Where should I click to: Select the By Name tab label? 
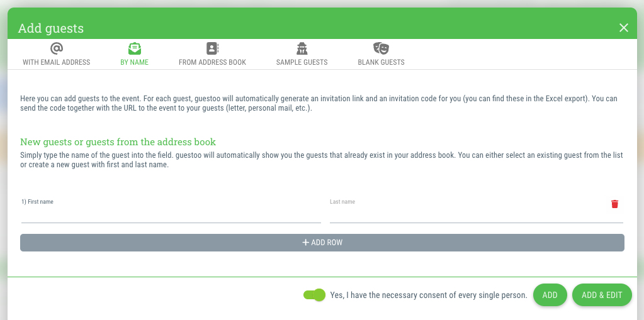(134, 62)
